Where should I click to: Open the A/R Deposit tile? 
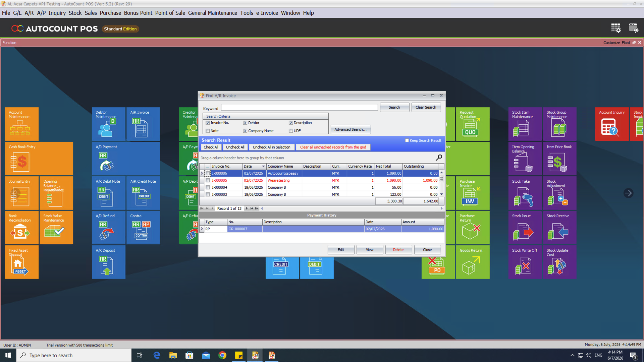(109, 262)
